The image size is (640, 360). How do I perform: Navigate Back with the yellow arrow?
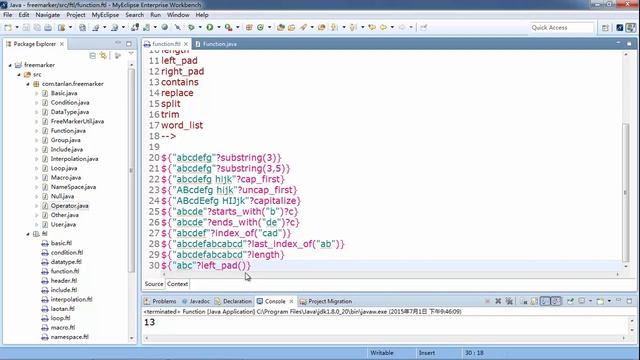[383, 27]
